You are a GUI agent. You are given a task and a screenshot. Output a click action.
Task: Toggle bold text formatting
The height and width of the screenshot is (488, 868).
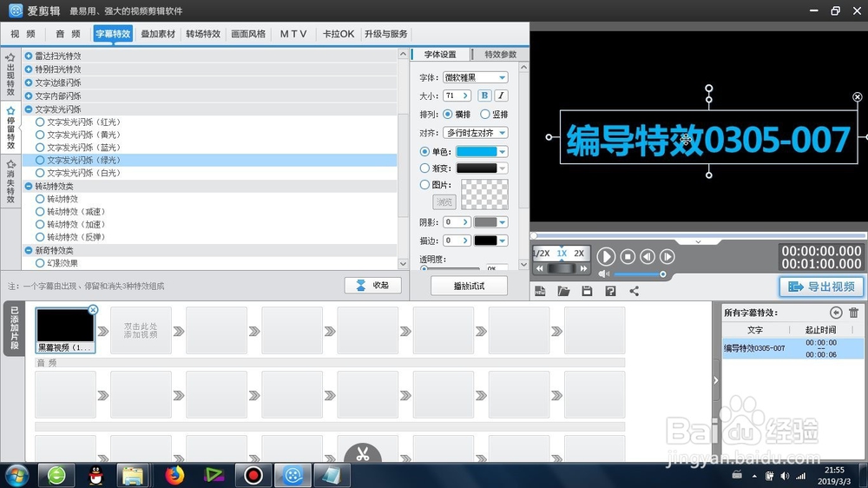[484, 96]
